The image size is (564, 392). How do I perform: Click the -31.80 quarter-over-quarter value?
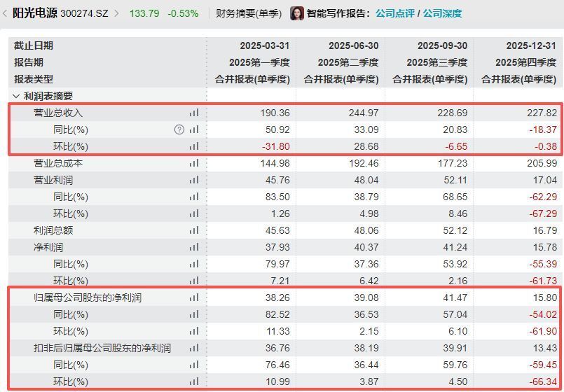pos(276,146)
